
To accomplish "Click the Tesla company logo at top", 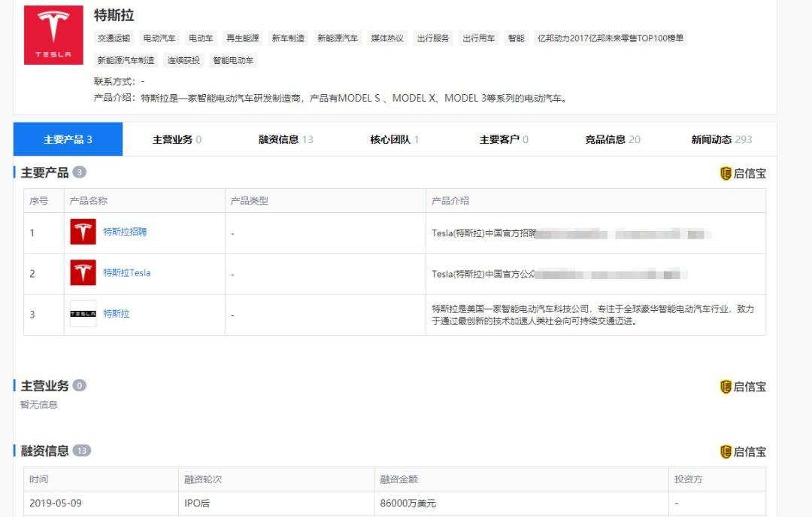I will (53, 35).
